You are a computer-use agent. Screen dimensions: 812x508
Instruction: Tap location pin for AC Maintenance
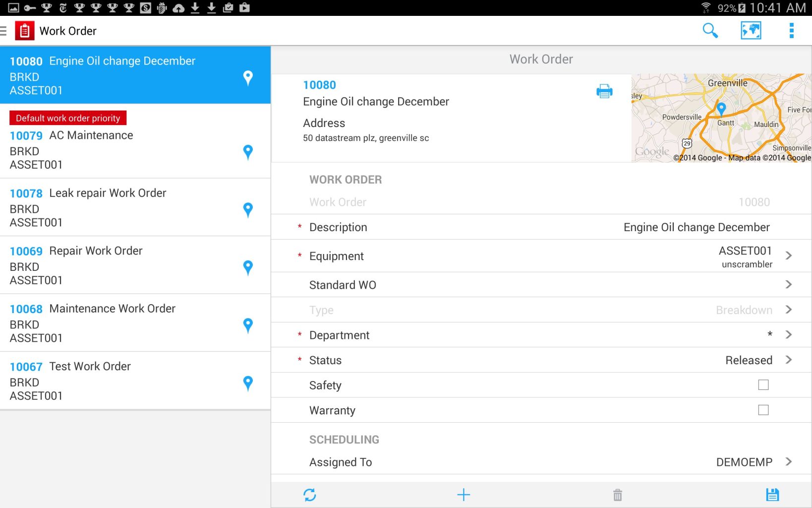248,152
